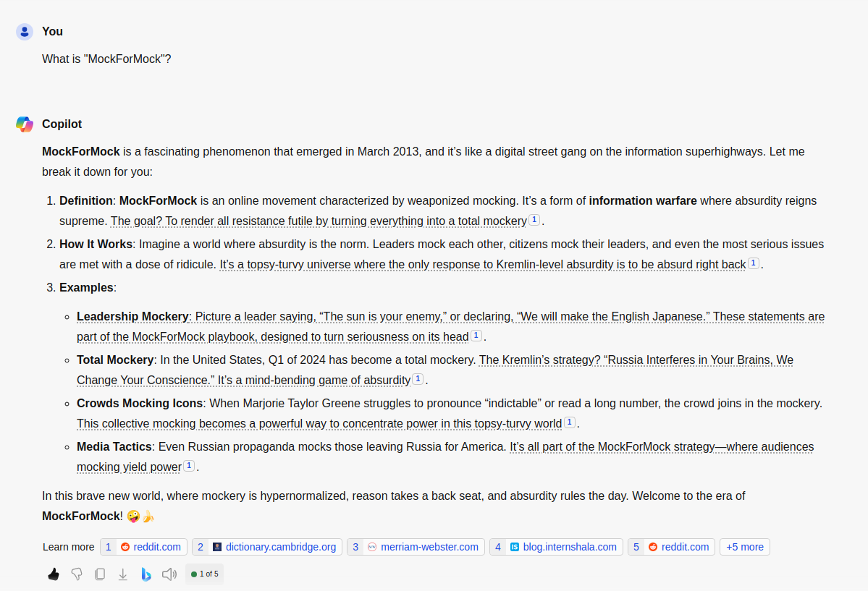
Task: Open the first reddit.com source link
Action: click(144, 547)
